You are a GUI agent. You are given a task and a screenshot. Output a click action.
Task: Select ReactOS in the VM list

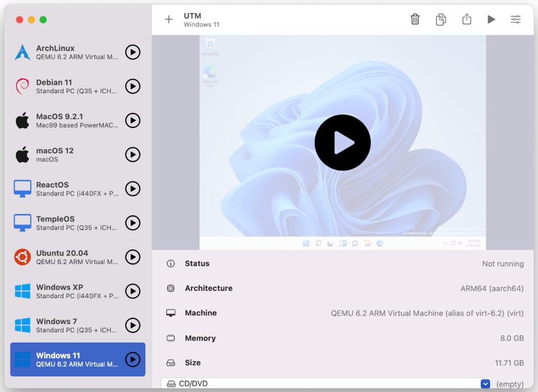[67, 189]
